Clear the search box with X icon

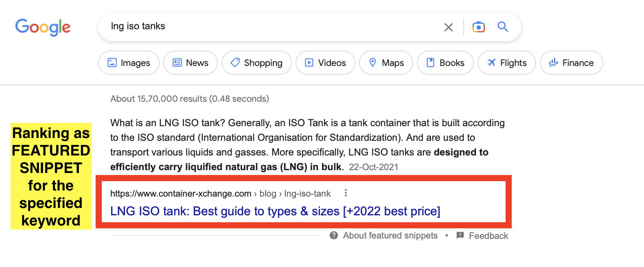click(x=448, y=27)
